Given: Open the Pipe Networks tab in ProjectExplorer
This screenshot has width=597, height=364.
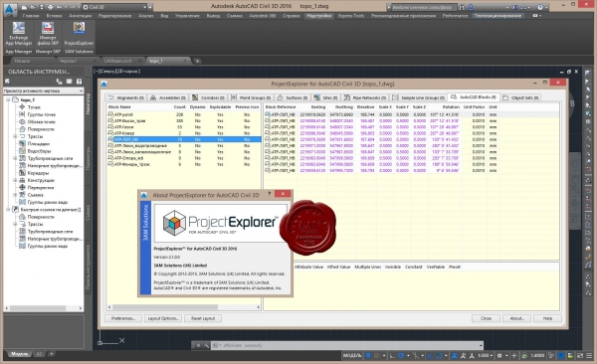Looking at the screenshot, I should click(x=365, y=97).
